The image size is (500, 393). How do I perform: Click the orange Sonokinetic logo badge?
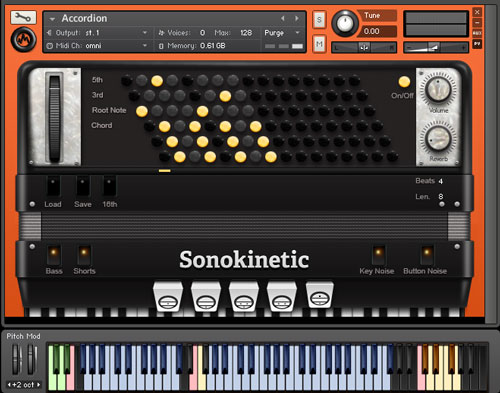coord(23,40)
